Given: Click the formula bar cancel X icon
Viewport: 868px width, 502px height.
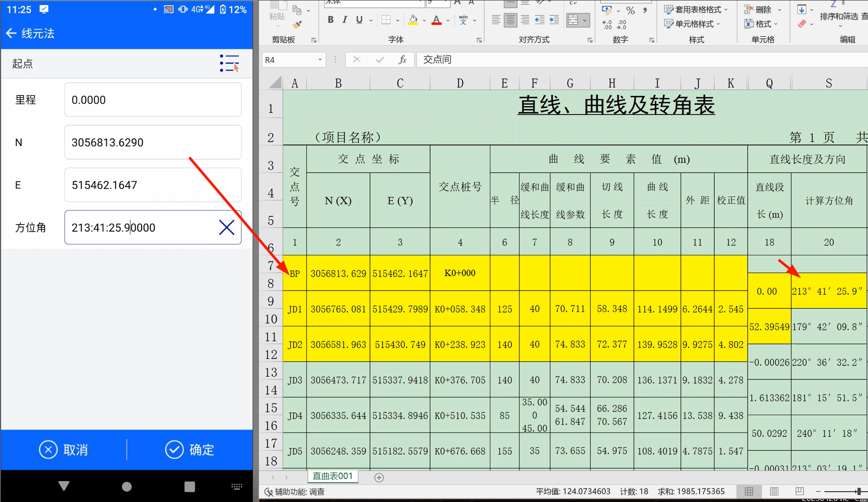Looking at the screenshot, I should pos(357,60).
